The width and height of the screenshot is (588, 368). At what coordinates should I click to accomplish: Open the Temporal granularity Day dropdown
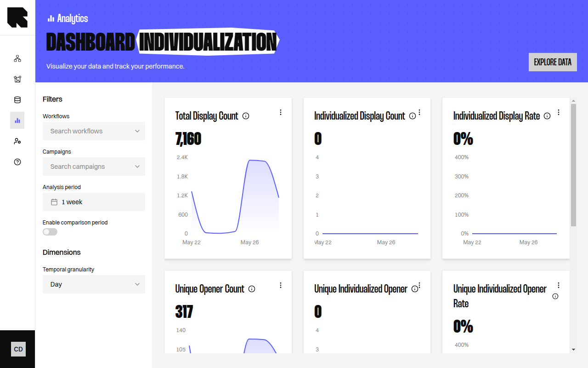pos(94,284)
